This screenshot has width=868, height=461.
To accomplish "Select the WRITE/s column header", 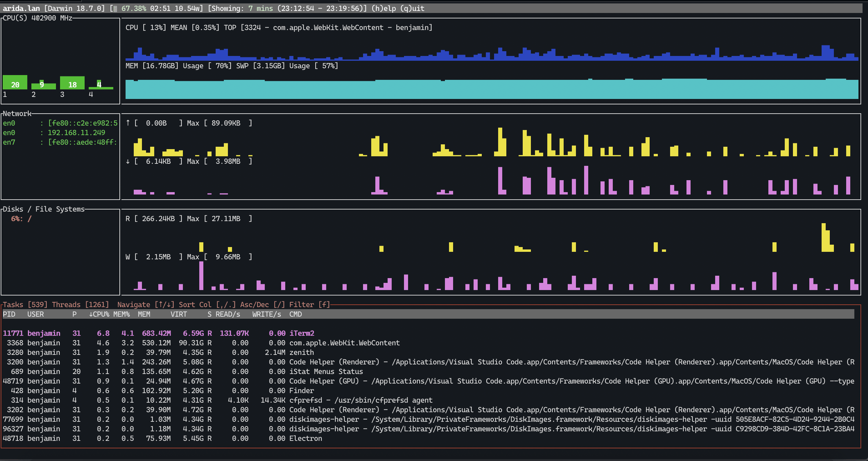I will pos(267,314).
